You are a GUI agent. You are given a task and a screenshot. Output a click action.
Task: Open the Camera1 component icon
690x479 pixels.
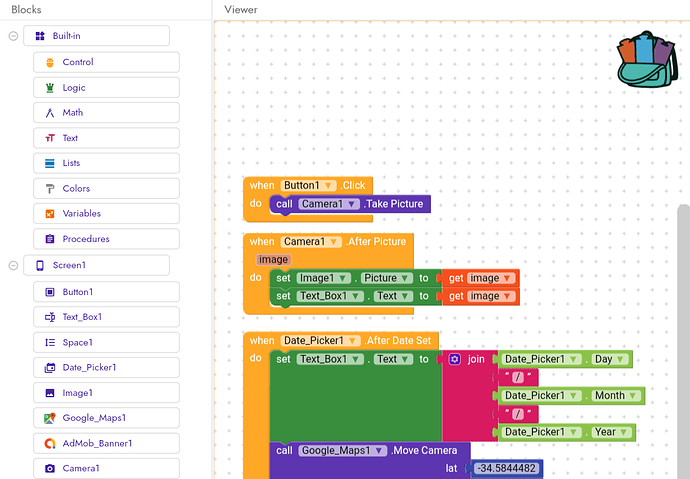50,468
